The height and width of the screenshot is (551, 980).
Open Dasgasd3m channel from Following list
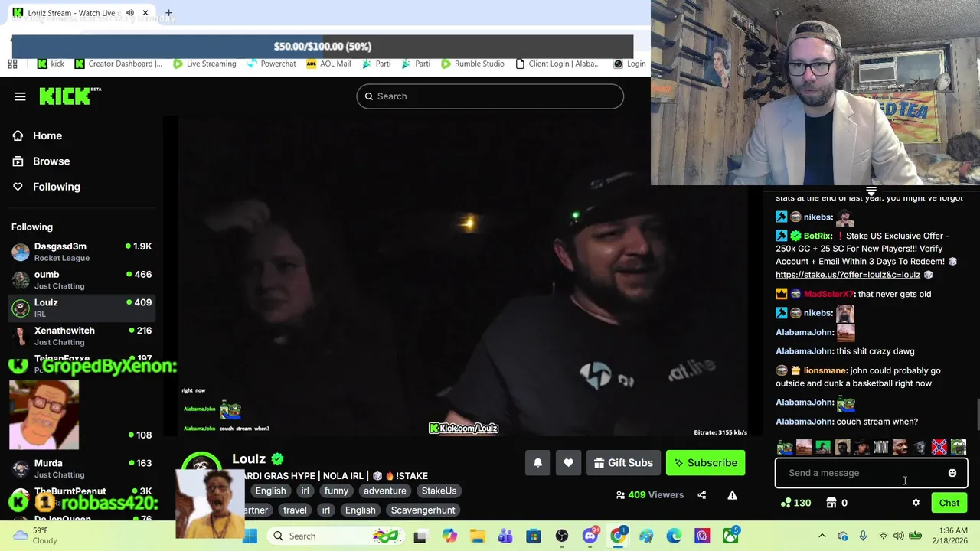click(x=82, y=252)
